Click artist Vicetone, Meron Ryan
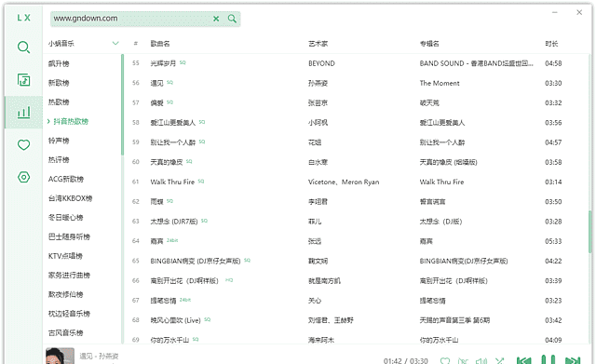 pyautogui.click(x=344, y=182)
